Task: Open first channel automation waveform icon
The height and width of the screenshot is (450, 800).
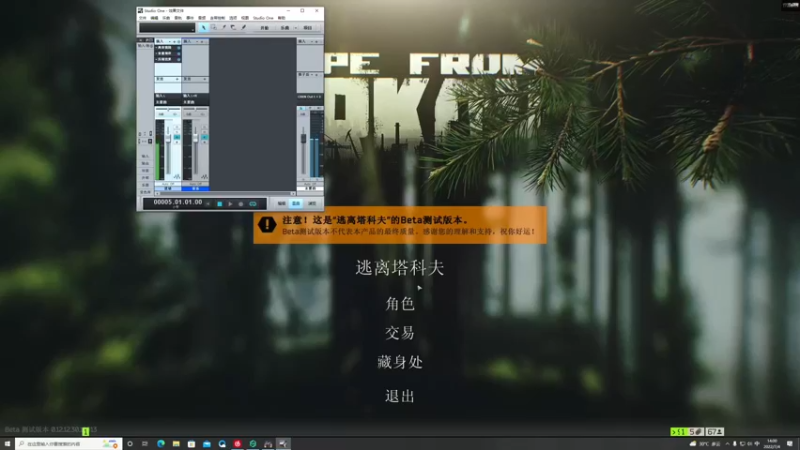Action: pos(177,177)
